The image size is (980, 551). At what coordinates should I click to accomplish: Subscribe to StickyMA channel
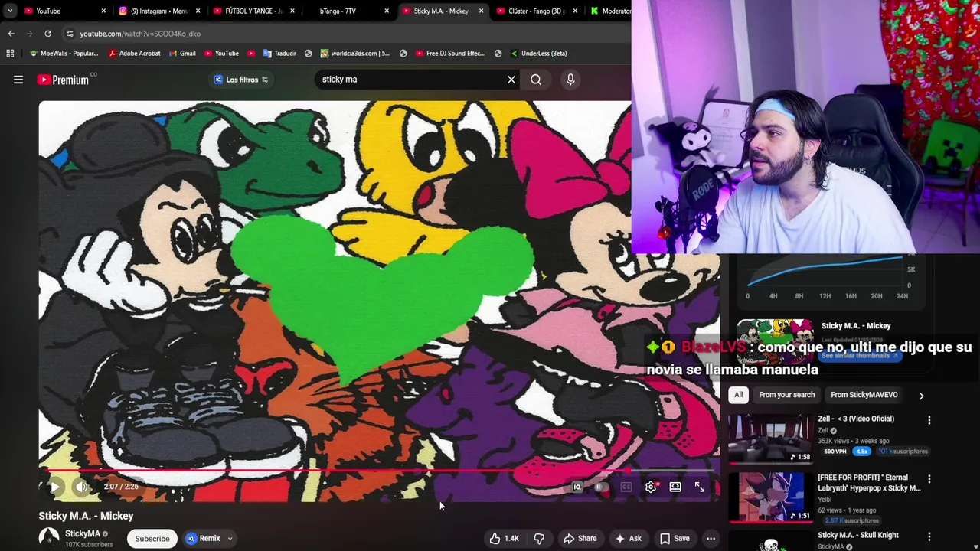[152, 539]
